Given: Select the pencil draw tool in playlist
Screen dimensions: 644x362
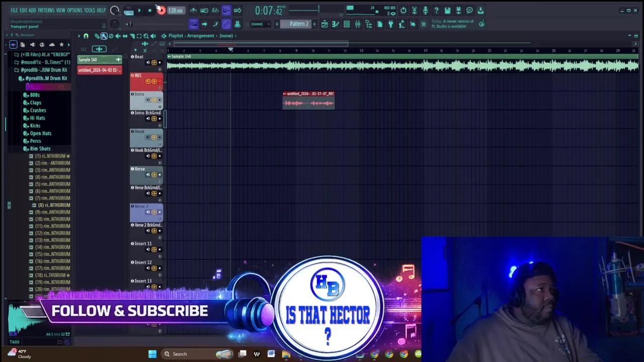Looking at the screenshot, I should pos(97,36).
